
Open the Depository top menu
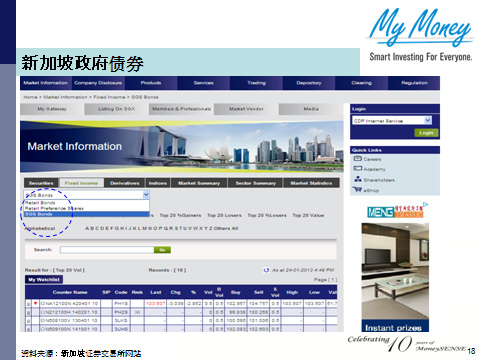[x=309, y=83]
